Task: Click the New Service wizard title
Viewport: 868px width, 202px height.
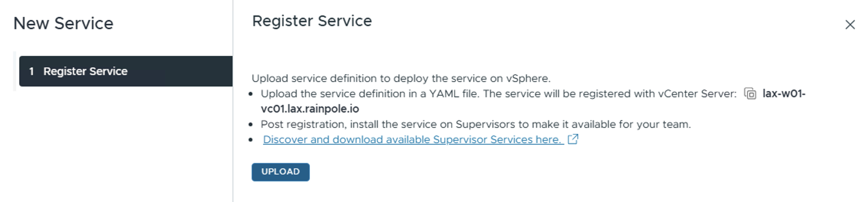Action: [63, 23]
